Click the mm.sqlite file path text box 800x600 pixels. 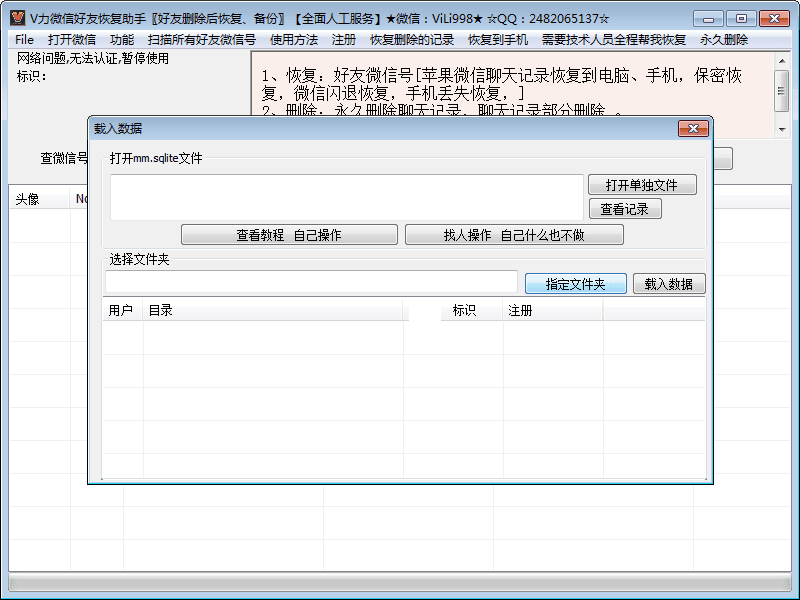point(347,197)
